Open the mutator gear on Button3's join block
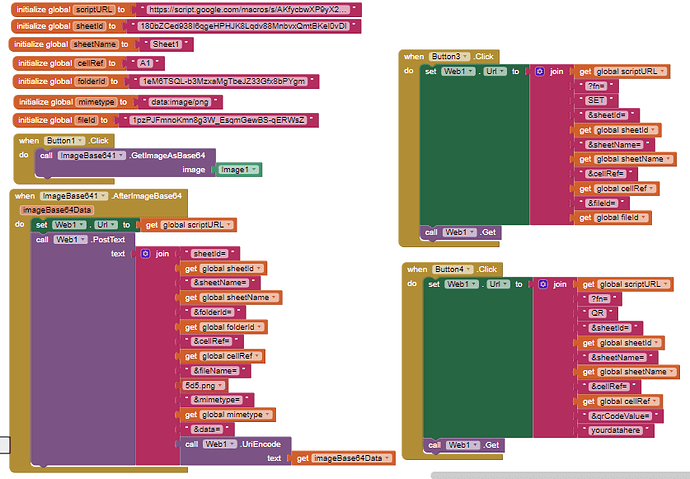This screenshot has height=479, width=690. coord(540,72)
